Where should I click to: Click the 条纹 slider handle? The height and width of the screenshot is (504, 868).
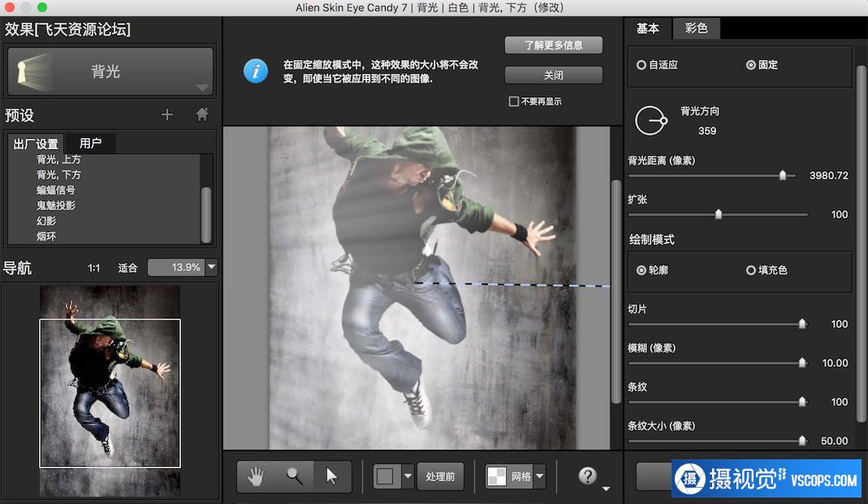click(x=802, y=402)
